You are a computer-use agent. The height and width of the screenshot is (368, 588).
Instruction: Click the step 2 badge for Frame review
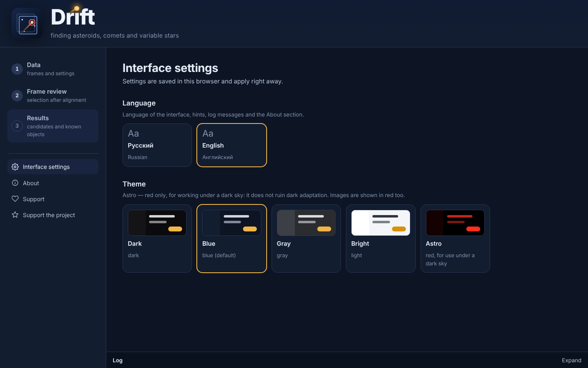(17, 96)
